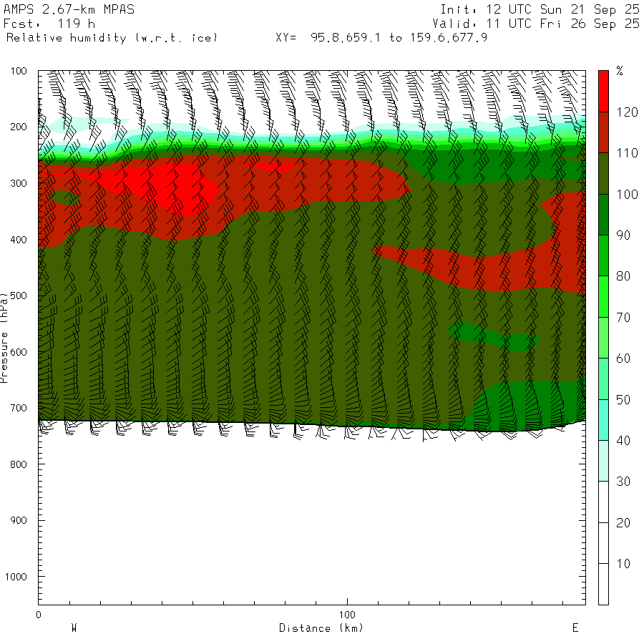The width and height of the screenshot is (644, 644).
Task: Click the colorbar label '90'
Action: (x=623, y=235)
